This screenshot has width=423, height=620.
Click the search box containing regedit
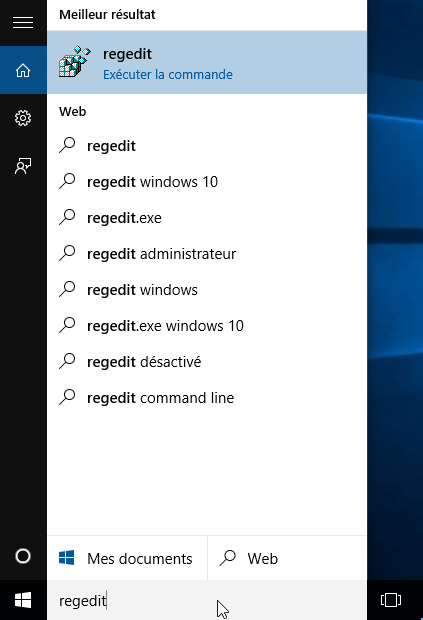207,600
